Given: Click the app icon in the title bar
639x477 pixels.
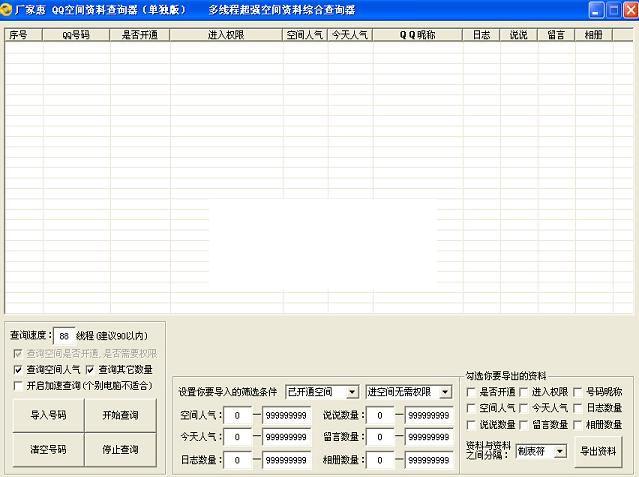Looking at the screenshot, I should [9, 9].
